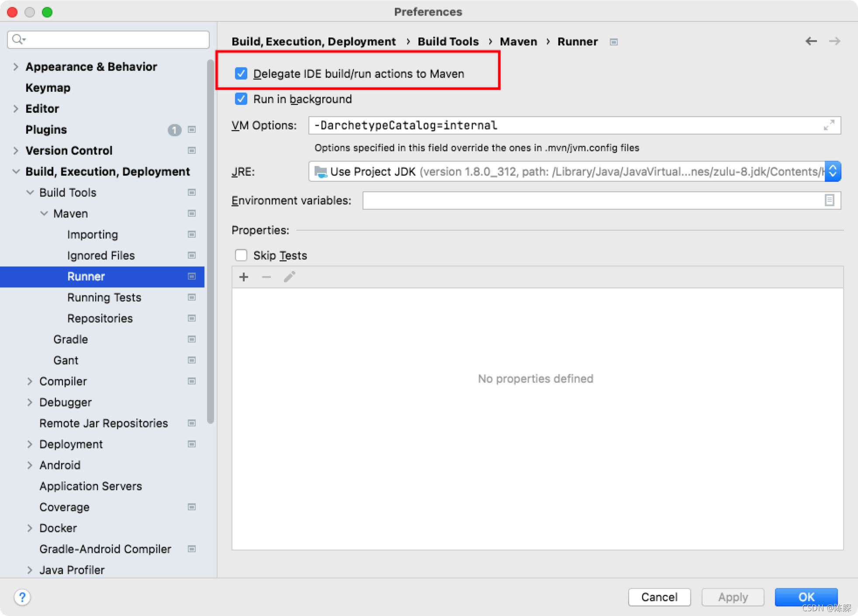This screenshot has height=616, width=858.
Task: Click the search magnifier icon
Action: click(x=18, y=39)
